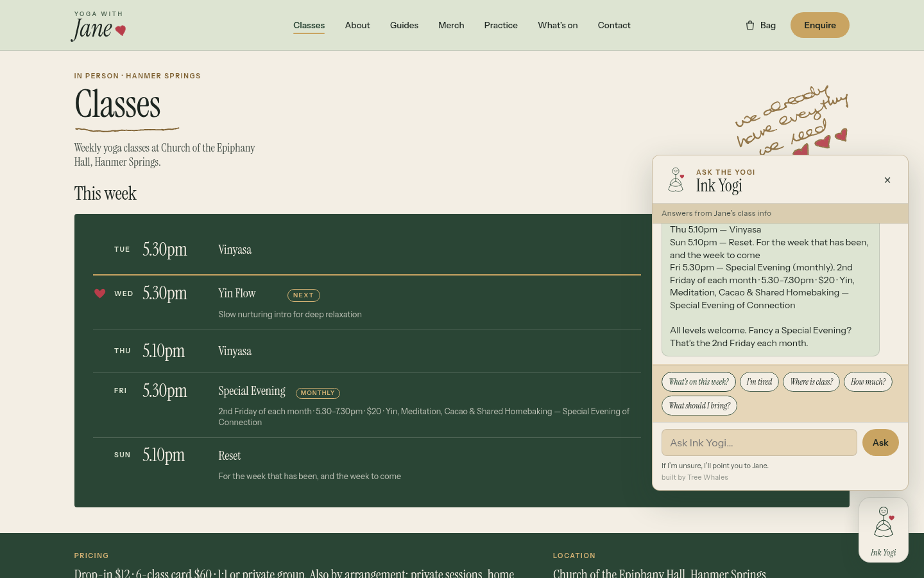Close the Ink Yogi chat panel

pyautogui.click(x=887, y=180)
